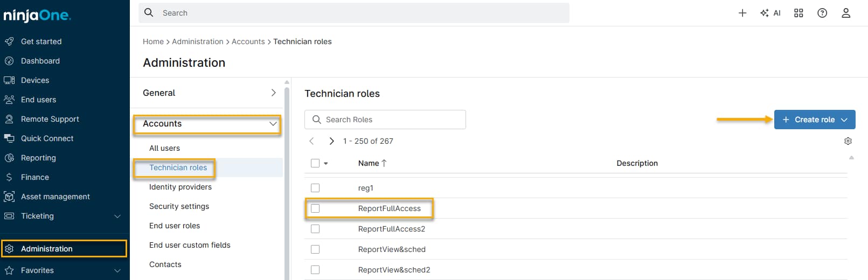Check the ReportFullAccess role checkbox

point(315,208)
